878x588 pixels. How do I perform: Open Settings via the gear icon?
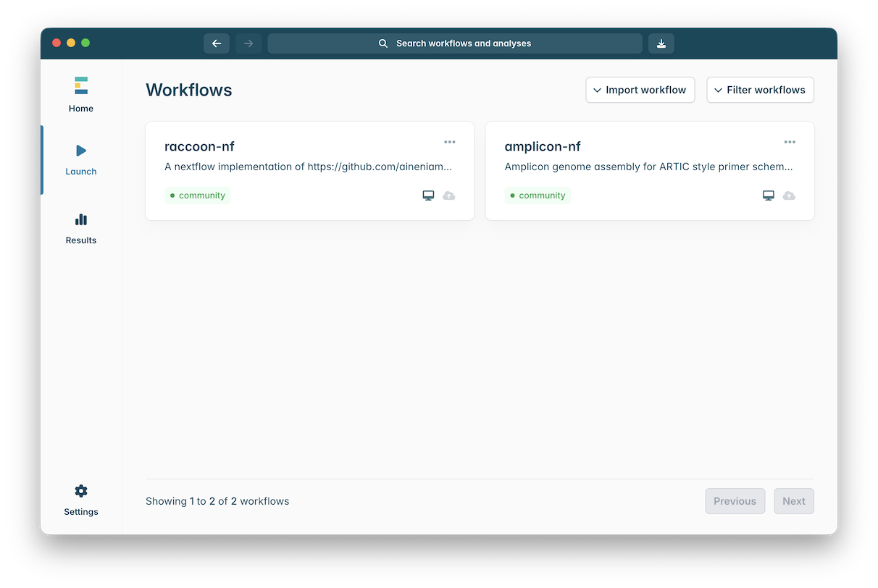pos(81,492)
